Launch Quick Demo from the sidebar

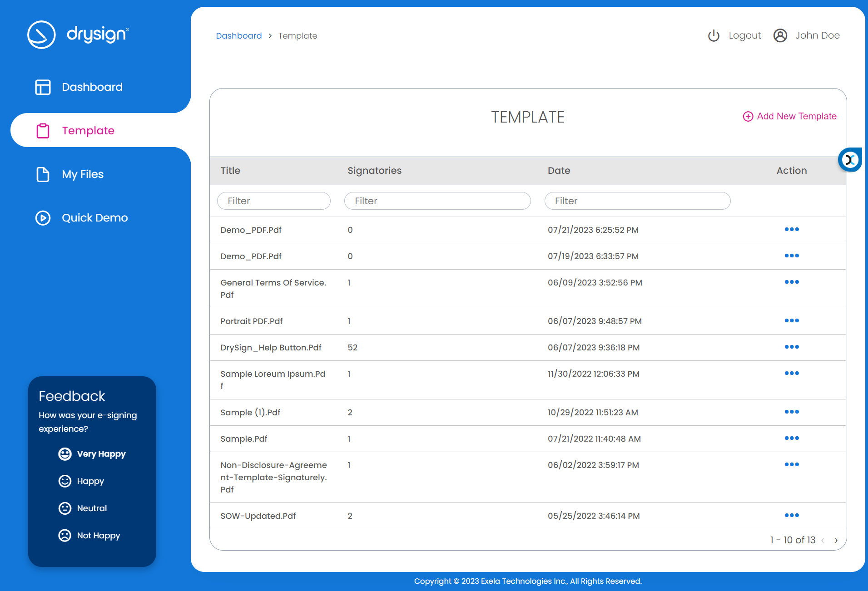click(95, 218)
